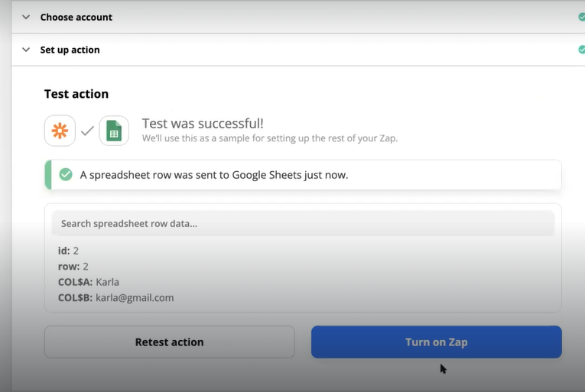Click the orange Zapier asterisk icon
This screenshot has height=392, width=585.
click(x=60, y=131)
